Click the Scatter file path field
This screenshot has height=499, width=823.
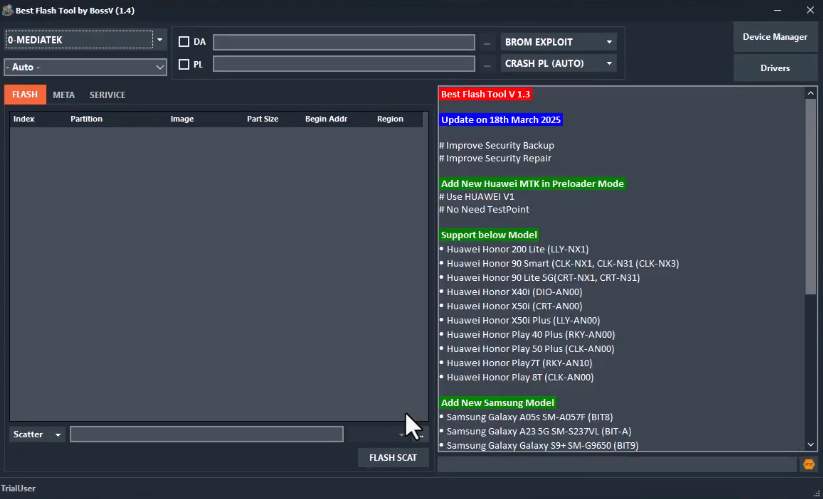pos(207,434)
